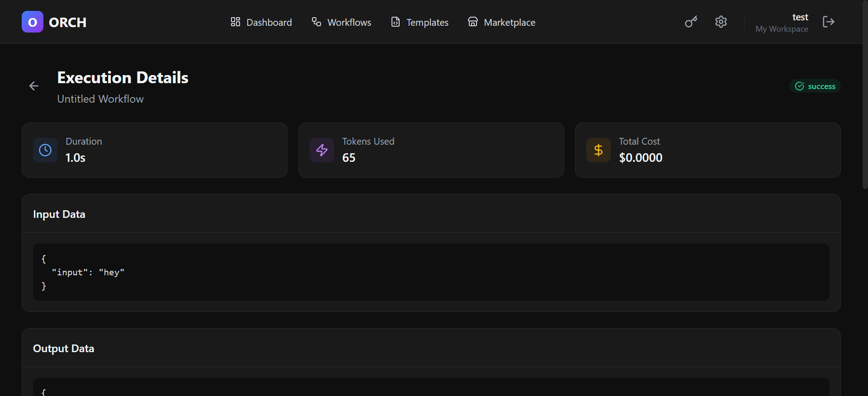The width and height of the screenshot is (868, 396).
Task: Click the ORCH logo icon
Action: [x=33, y=22]
